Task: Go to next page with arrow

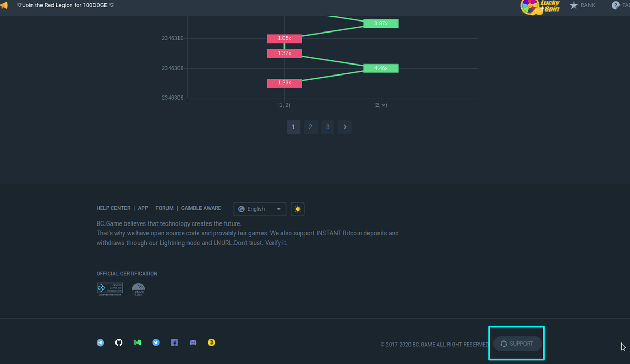Action: coord(345,127)
